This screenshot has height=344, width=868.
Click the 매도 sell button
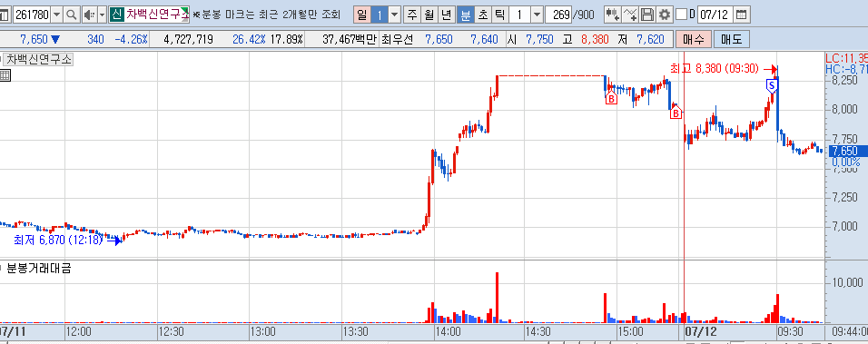[731, 39]
